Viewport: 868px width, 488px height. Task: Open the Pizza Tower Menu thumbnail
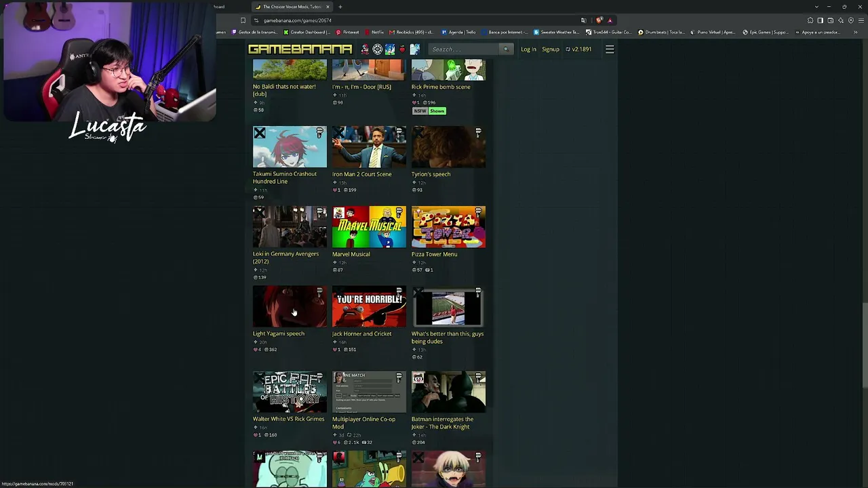(448, 227)
